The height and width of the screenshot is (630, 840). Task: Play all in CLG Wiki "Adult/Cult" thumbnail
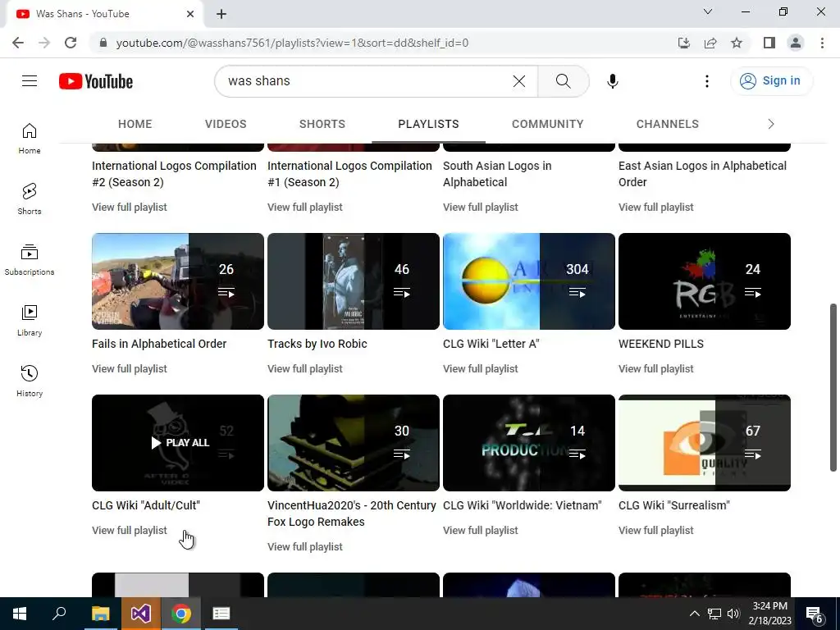[178, 442]
